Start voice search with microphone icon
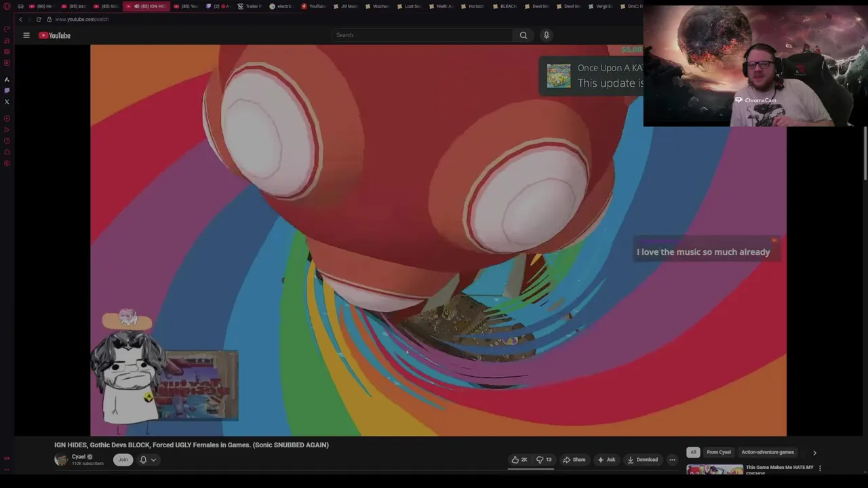This screenshot has height=488, width=868. 546,35
